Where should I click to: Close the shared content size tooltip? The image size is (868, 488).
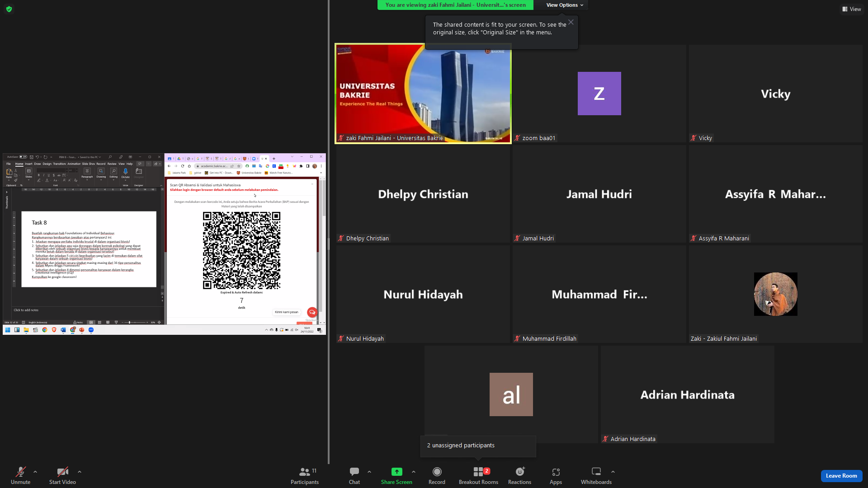point(571,22)
